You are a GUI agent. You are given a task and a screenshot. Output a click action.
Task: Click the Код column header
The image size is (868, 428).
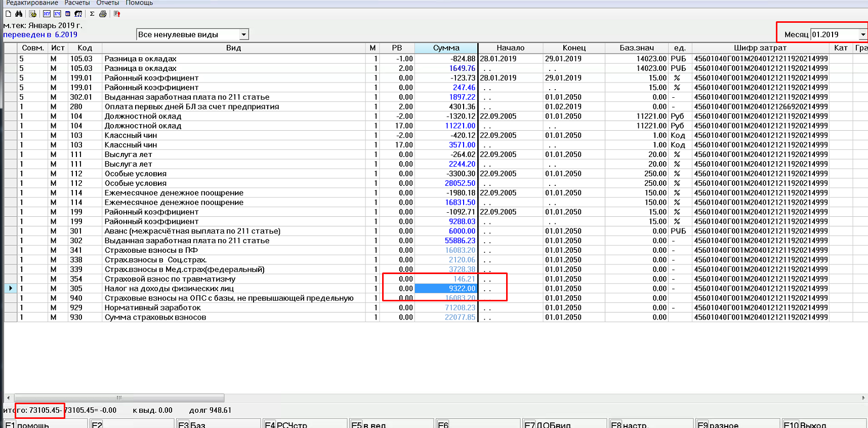(x=85, y=48)
